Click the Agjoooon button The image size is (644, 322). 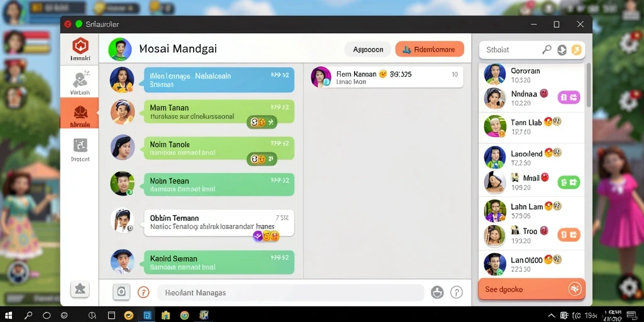[368, 50]
